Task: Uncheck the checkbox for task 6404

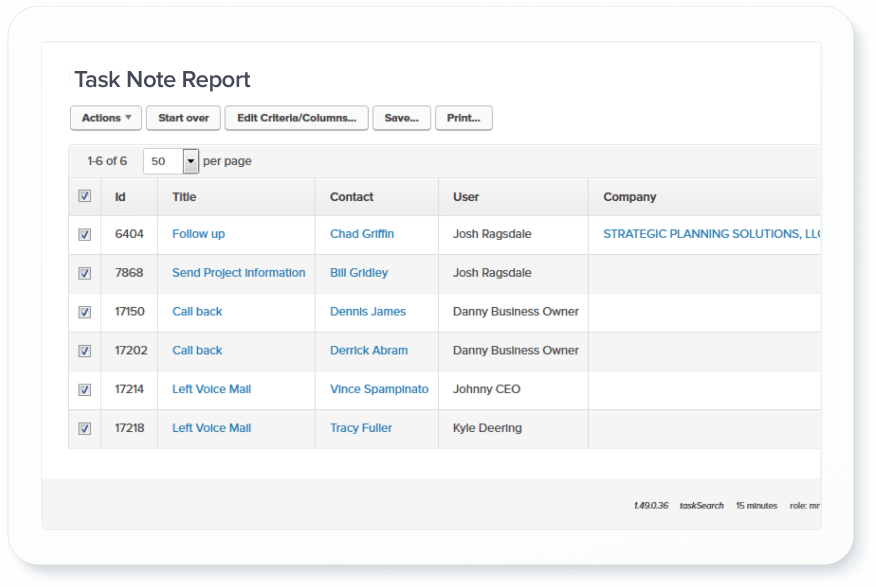Action: (x=84, y=235)
